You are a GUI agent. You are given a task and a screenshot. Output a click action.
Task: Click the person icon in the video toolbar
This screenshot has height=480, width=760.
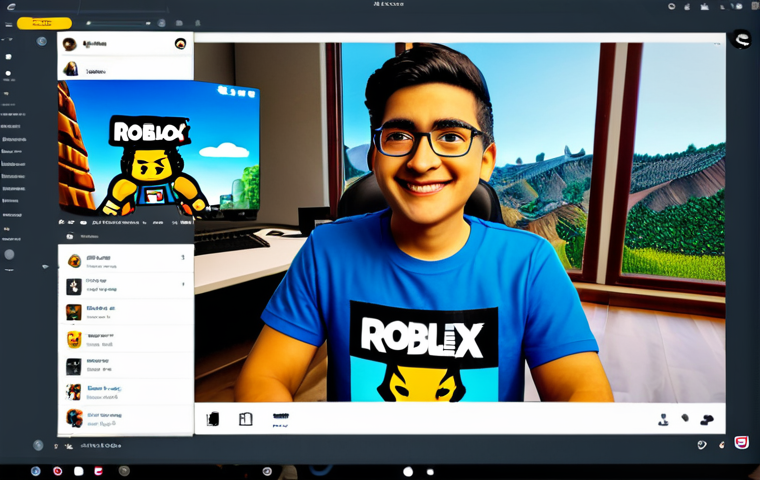(x=663, y=420)
